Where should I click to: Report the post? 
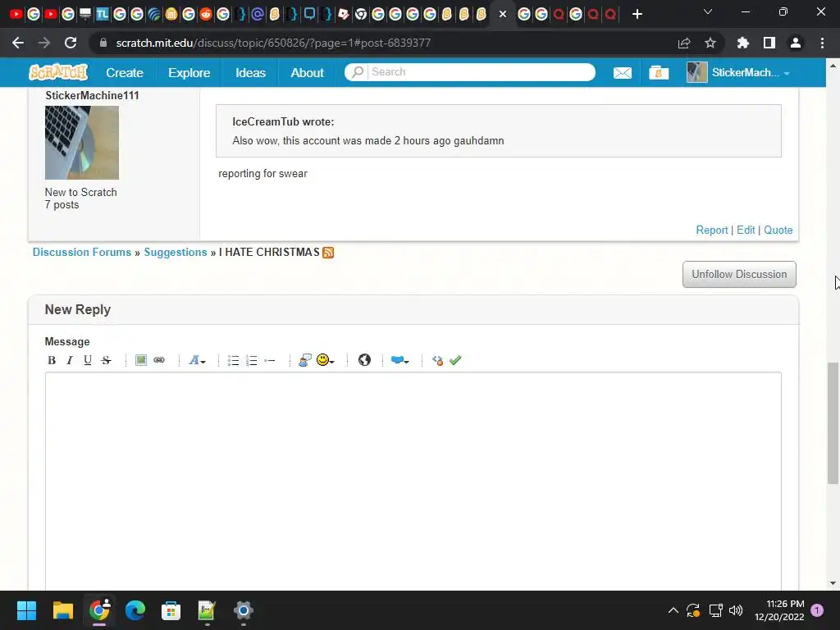point(711,230)
